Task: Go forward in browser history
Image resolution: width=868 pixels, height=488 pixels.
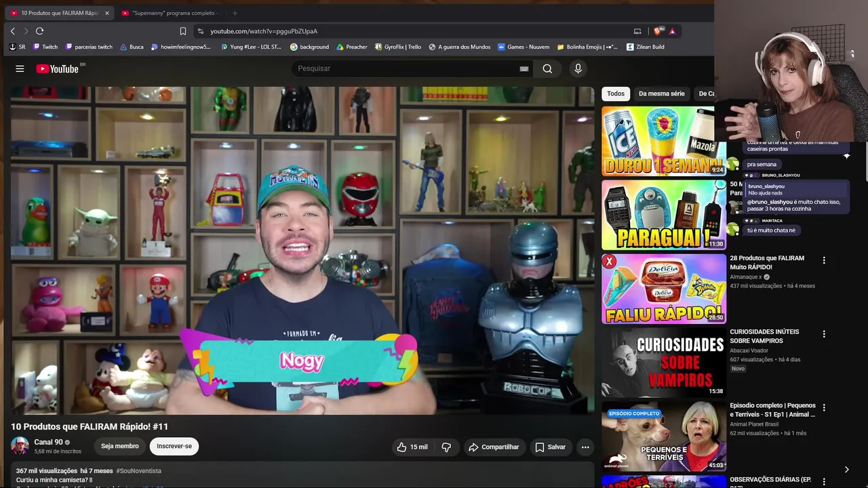Action: tap(26, 31)
